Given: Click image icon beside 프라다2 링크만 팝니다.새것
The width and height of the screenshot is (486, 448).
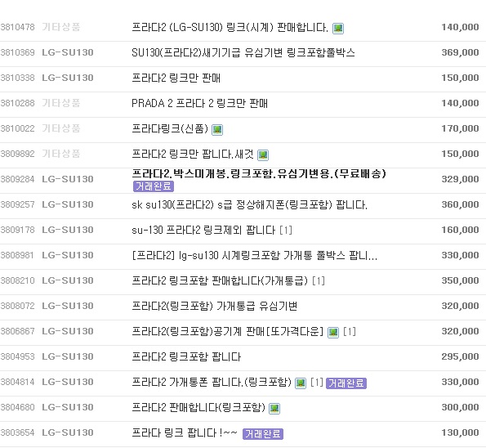Looking at the screenshot, I should pos(263,155).
